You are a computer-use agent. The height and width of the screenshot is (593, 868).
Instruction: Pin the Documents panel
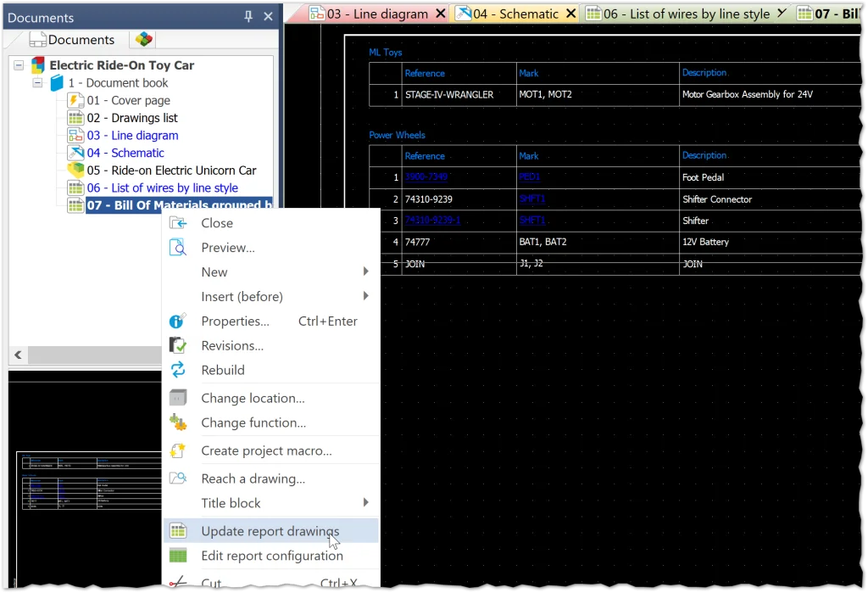pos(248,17)
